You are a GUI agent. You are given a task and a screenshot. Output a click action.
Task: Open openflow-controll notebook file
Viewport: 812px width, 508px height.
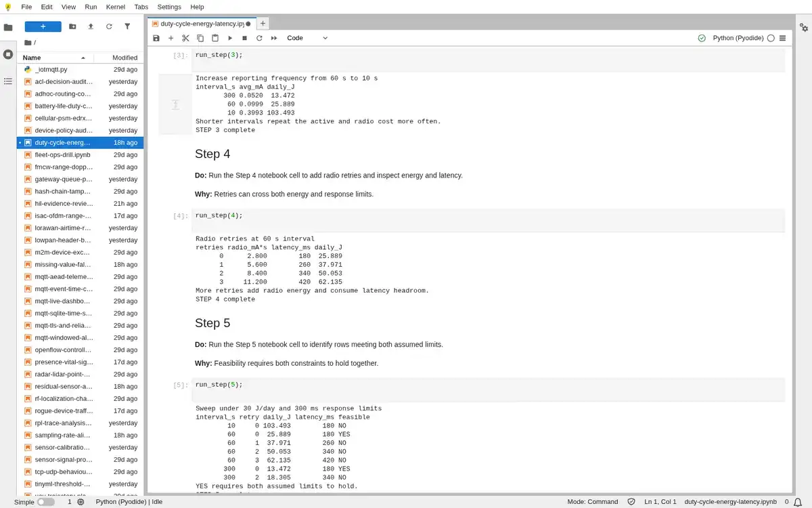(80, 350)
